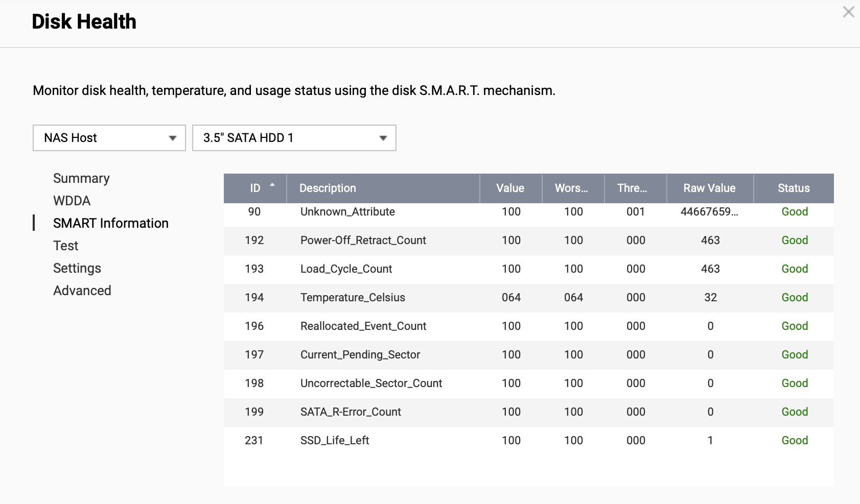Viewport: 860px width, 504px height.
Task: Sort by the Value column header
Action: (510, 188)
